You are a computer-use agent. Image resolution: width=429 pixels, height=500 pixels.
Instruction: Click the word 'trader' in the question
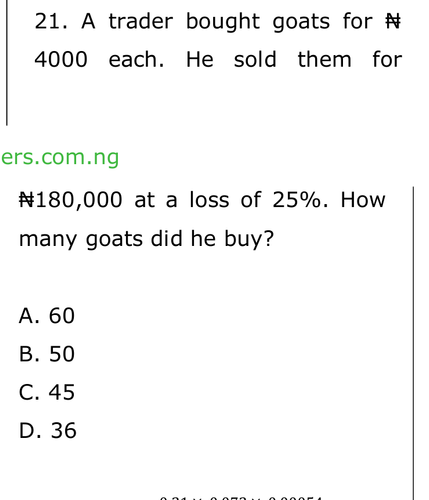141,22
